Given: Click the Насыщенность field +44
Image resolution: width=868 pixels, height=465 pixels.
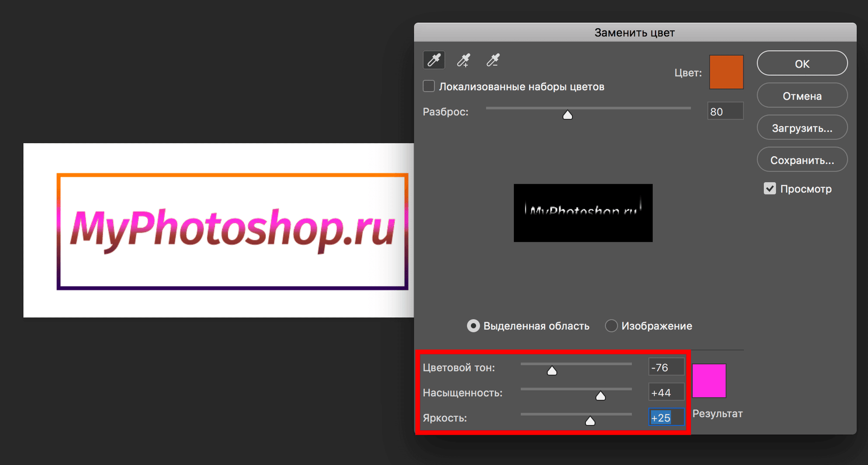Looking at the screenshot, I should click(x=666, y=392).
